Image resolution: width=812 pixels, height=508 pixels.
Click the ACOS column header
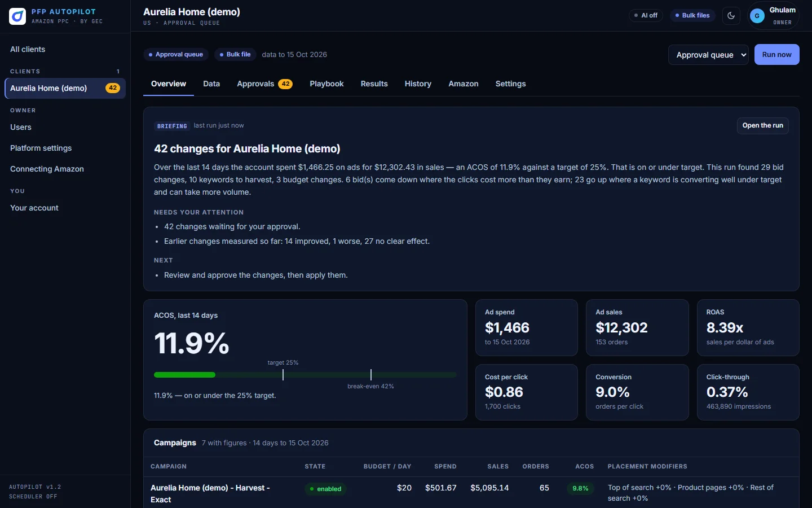(585, 466)
